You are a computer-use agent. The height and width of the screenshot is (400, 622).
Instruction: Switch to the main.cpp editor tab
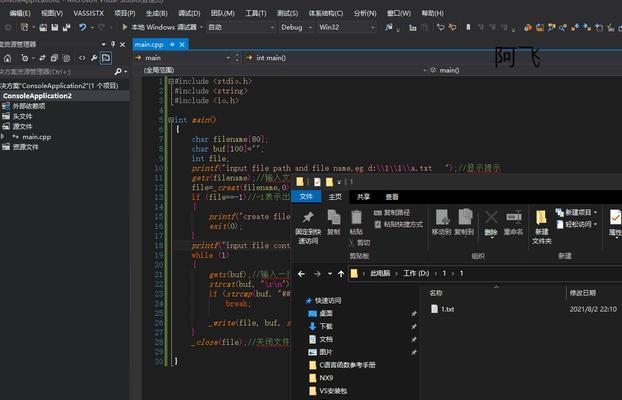click(x=149, y=44)
